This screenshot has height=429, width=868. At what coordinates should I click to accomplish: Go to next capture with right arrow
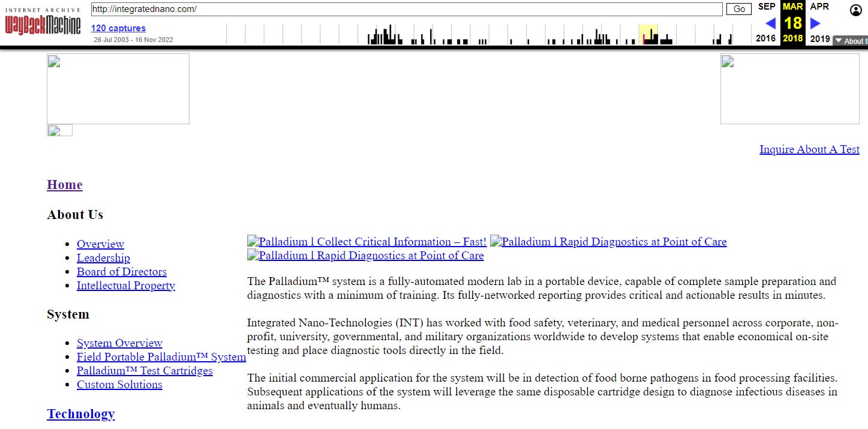[x=815, y=23]
